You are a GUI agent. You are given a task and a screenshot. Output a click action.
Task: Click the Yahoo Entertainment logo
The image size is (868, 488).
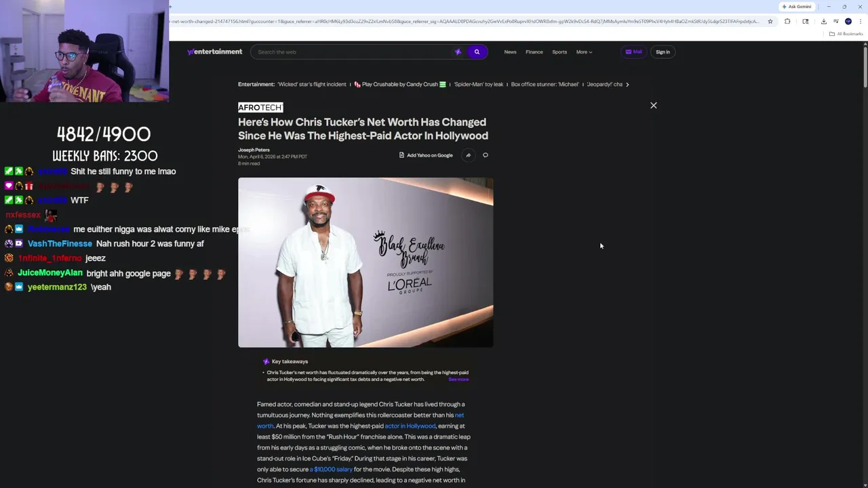(215, 52)
